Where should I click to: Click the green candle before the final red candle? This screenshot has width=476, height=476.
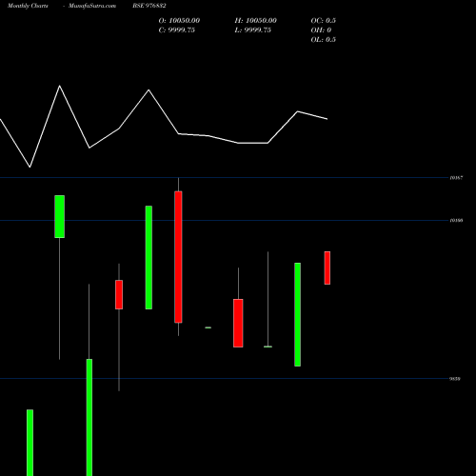(x=298, y=314)
